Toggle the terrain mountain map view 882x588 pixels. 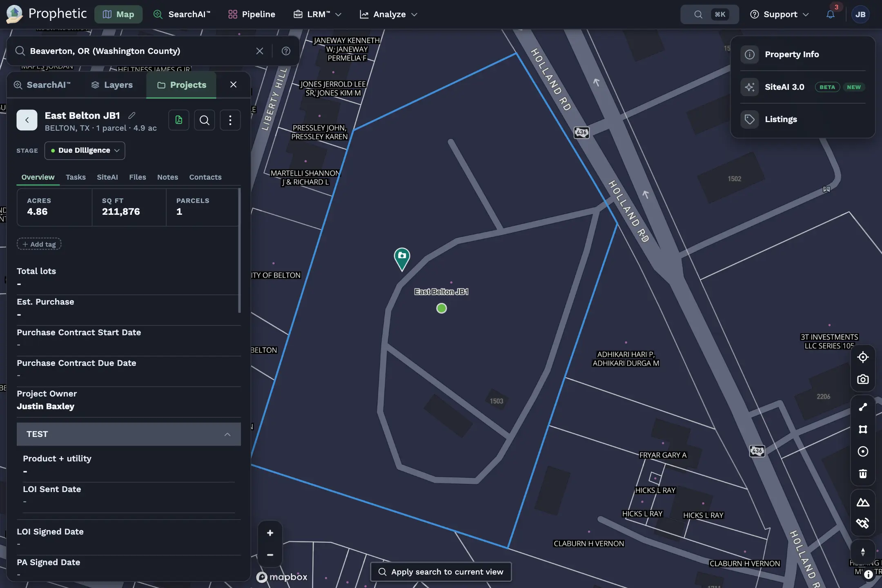tap(863, 502)
